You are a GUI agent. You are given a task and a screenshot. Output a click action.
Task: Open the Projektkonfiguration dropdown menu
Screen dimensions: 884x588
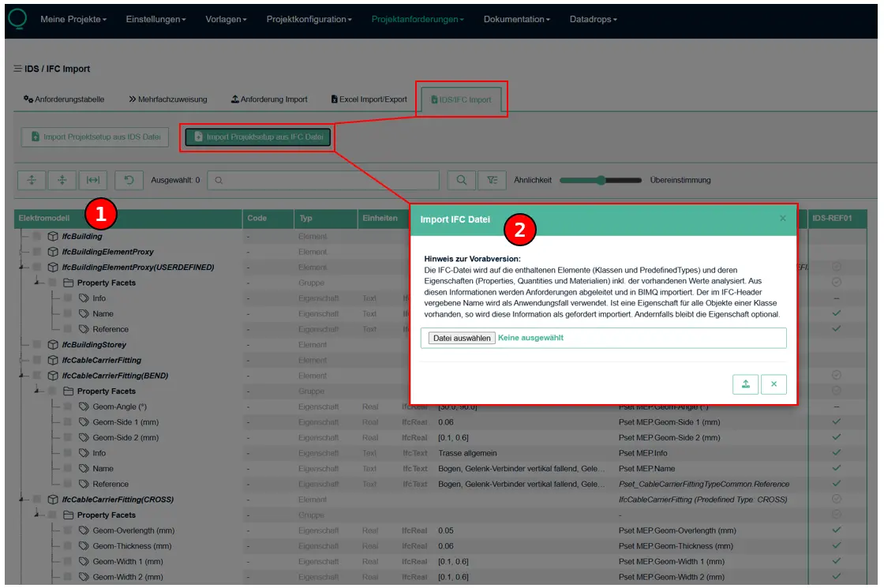pyautogui.click(x=309, y=19)
